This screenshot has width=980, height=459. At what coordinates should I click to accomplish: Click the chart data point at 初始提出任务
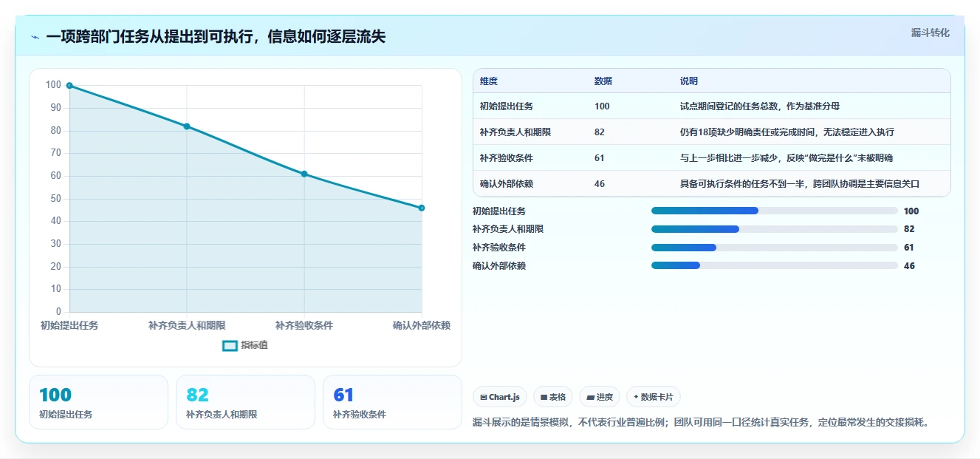[x=69, y=86]
